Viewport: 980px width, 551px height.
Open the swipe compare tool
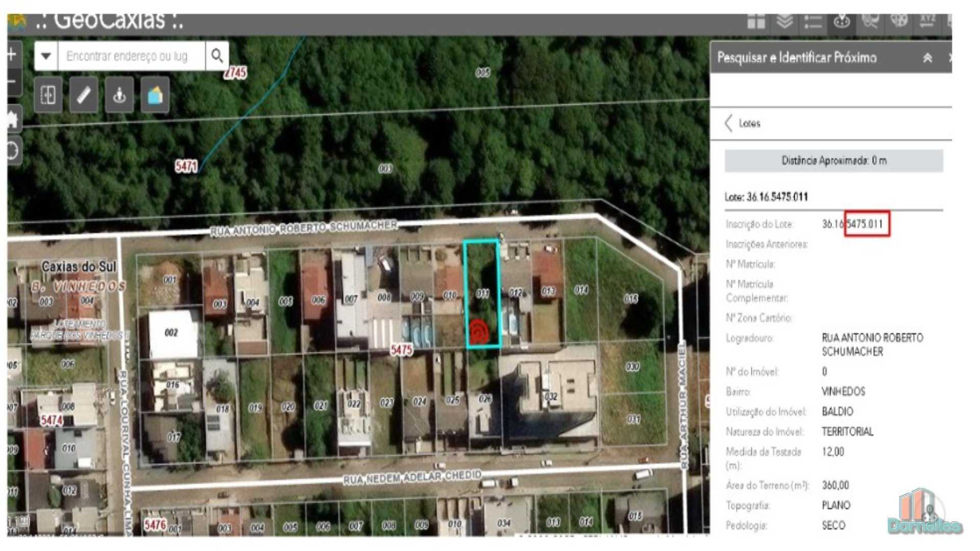pos(48,95)
